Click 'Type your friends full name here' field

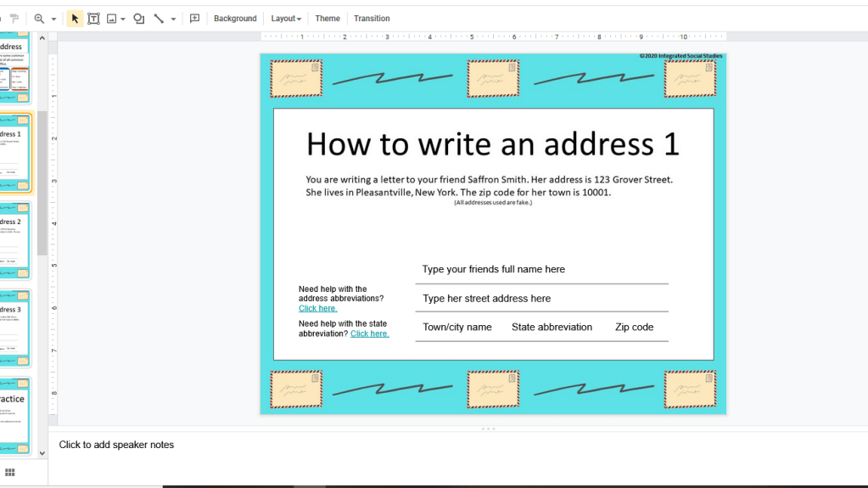[493, 270]
